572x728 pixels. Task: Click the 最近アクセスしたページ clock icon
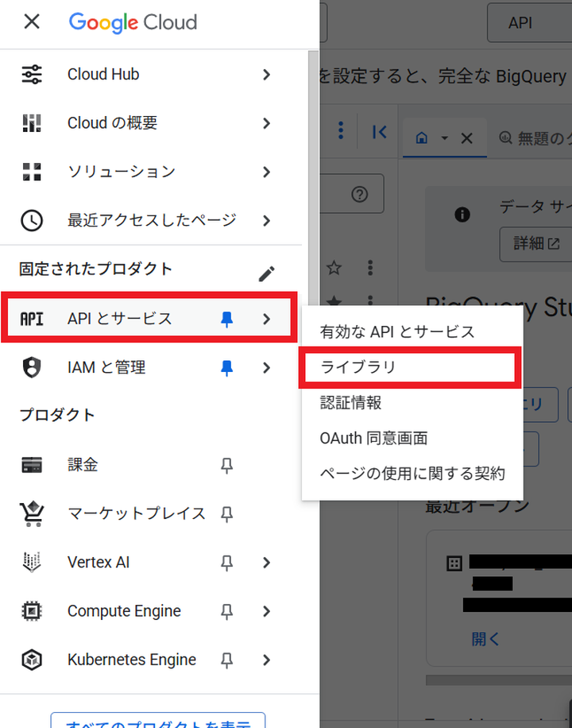click(32, 220)
